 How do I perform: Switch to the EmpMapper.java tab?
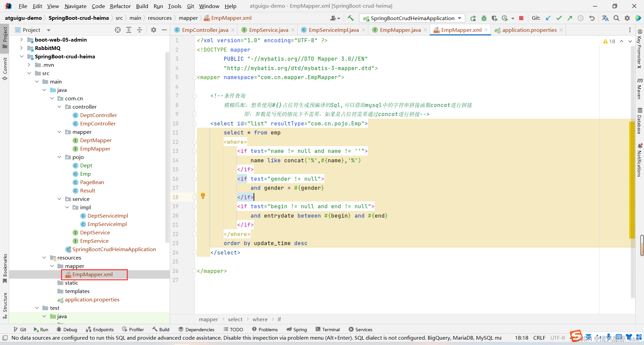400,30
